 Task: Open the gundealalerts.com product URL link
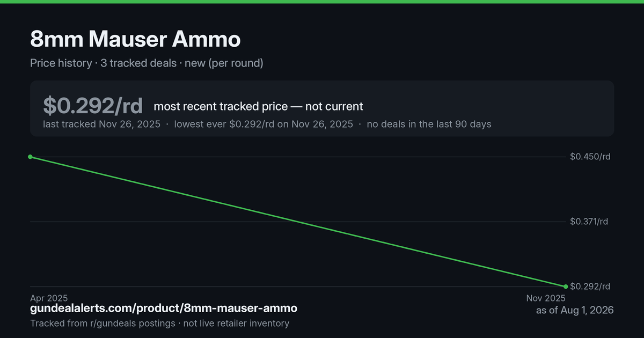pyautogui.click(x=164, y=308)
